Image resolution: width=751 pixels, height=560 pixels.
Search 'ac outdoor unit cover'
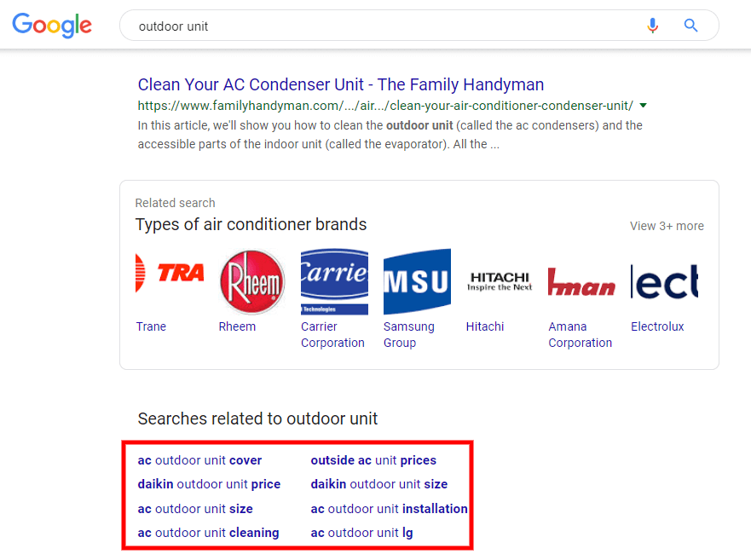[199, 460]
